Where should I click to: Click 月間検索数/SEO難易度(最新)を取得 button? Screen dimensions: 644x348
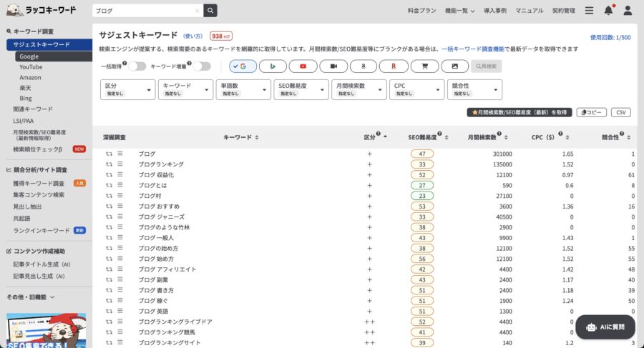(519, 112)
